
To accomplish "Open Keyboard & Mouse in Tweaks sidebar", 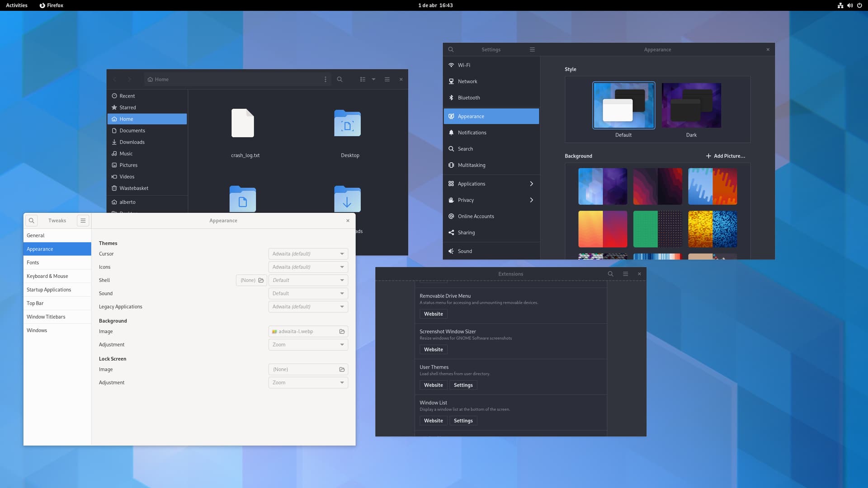I will [57, 276].
